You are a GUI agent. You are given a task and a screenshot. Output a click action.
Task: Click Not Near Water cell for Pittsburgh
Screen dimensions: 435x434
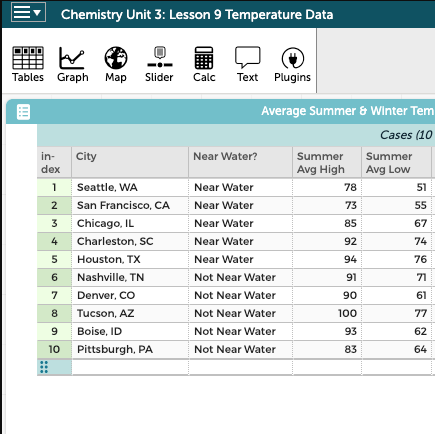(x=241, y=349)
